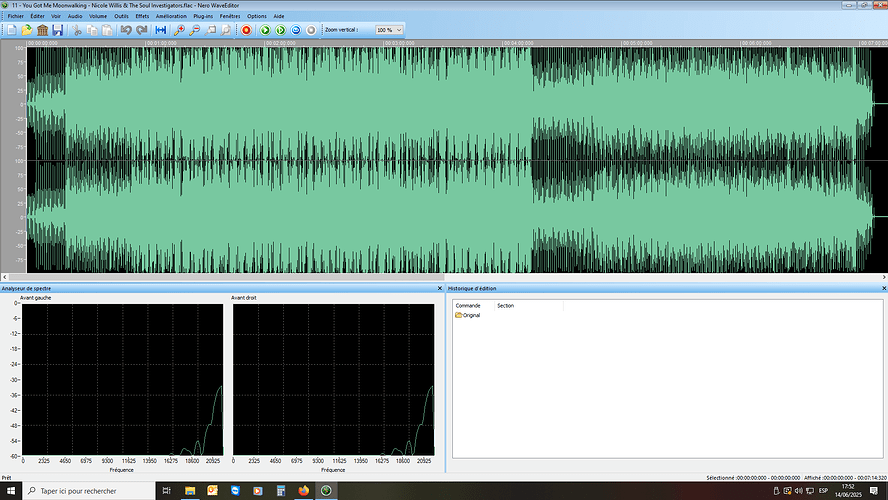The width and height of the screenshot is (888, 500).
Task: Click the waveform horizontal scrollbar thumb
Action: coord(227,277)
